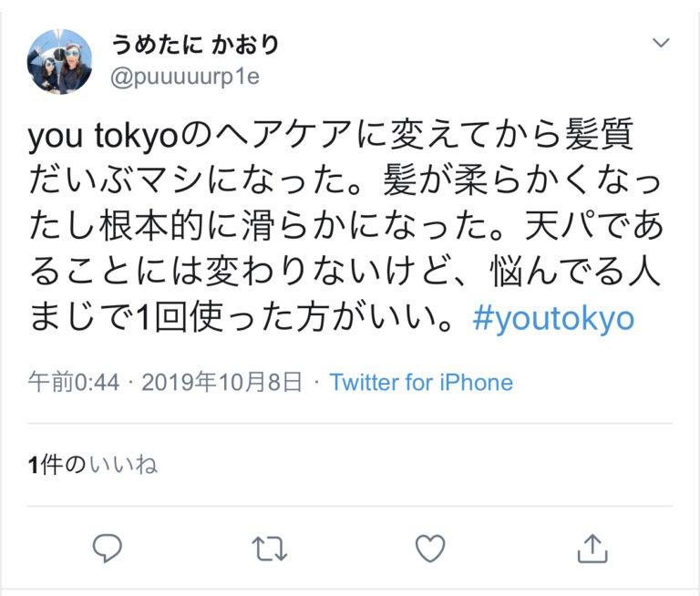The image size is (700, 596).
Task: View the 1件のいいね likes list
Action: 93,465
